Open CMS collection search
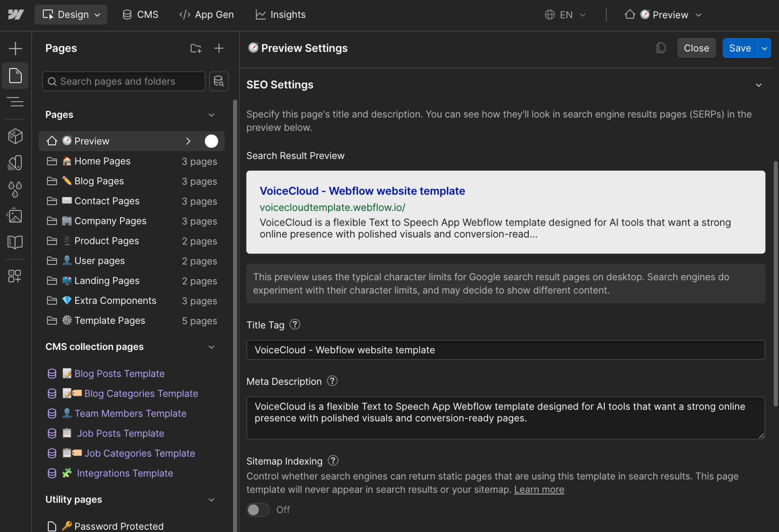This screenshot has width=779, height=532. [x=219, y=81]
